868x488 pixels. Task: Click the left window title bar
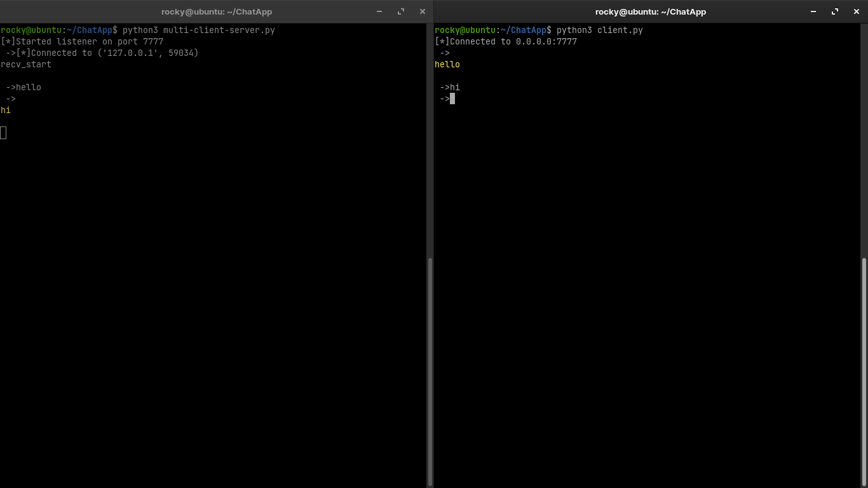point(216,11)
